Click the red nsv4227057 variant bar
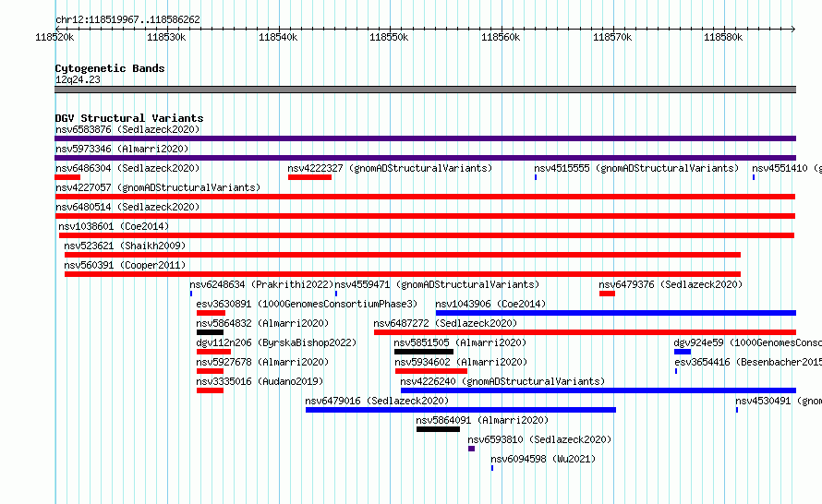The image size is (822, 504). tap(425, 197)
